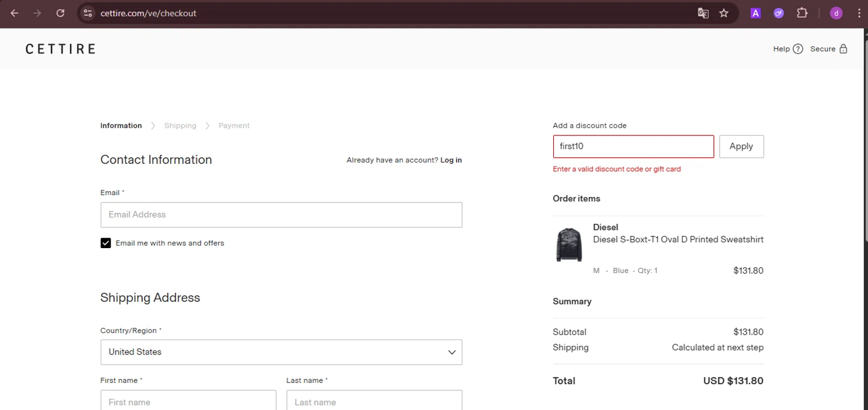This screenshot has height=410, width=868.
Task: Click the 'Subtotal' label
Action: coord(569,332)
